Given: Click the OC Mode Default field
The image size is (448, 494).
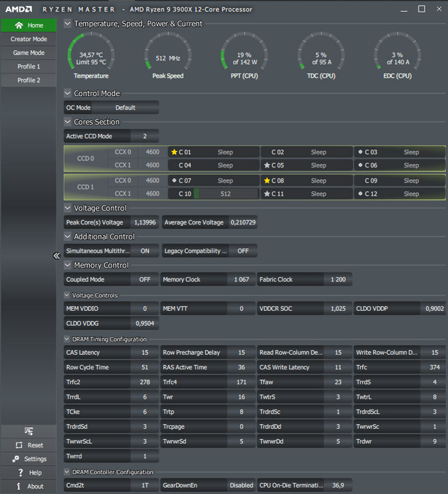Looking at the screenshot, I should [x=111, y=108].
